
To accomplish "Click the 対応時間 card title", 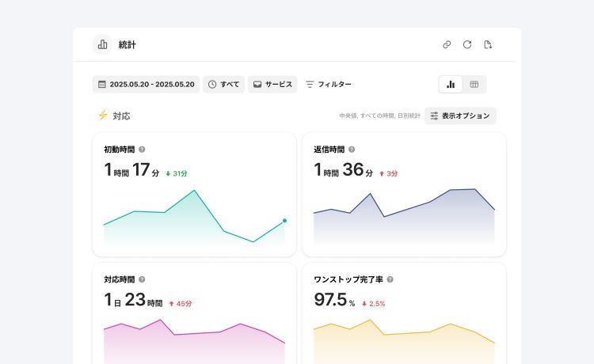I will 120,279.
